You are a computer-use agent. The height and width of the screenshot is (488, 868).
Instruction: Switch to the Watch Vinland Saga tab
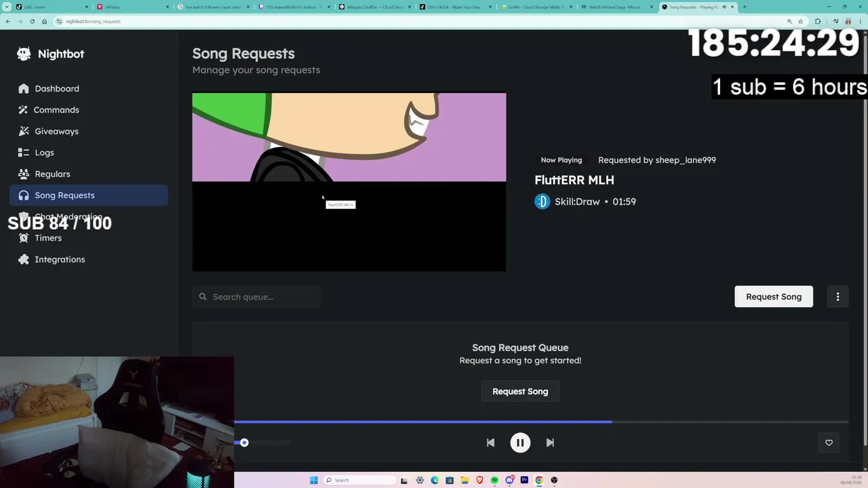618,7
